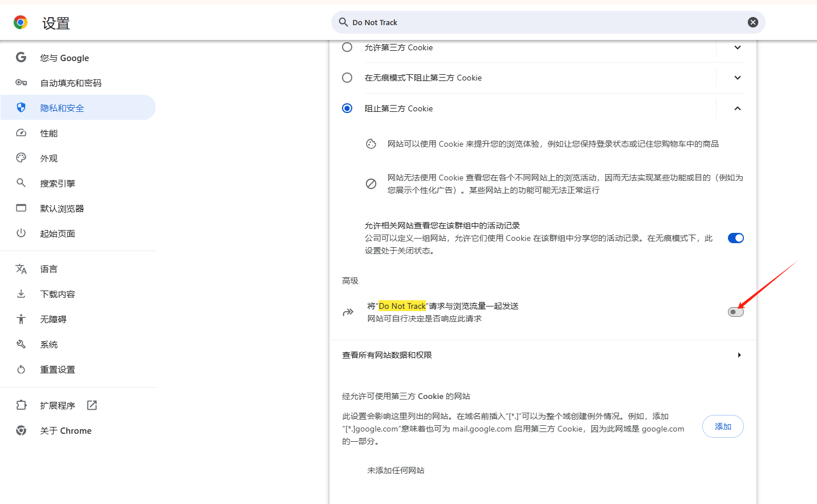
Task: Click the accessibility figure icon for 无障碍
Action: click(21, 319)
